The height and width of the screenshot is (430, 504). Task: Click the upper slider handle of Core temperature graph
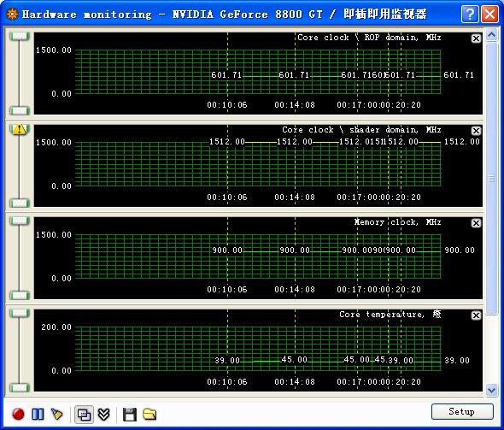coord(20,313)
